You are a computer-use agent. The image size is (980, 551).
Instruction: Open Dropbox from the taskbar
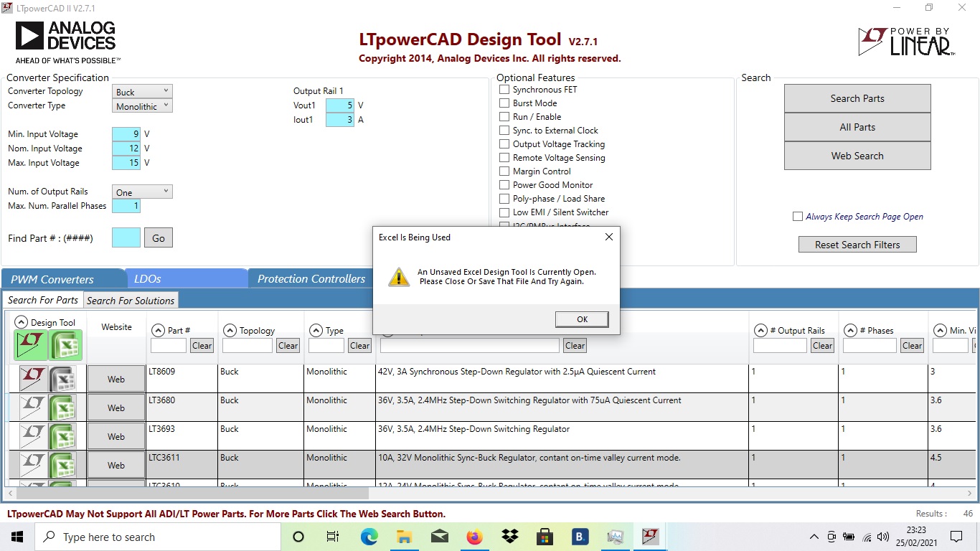pos(509,537)
